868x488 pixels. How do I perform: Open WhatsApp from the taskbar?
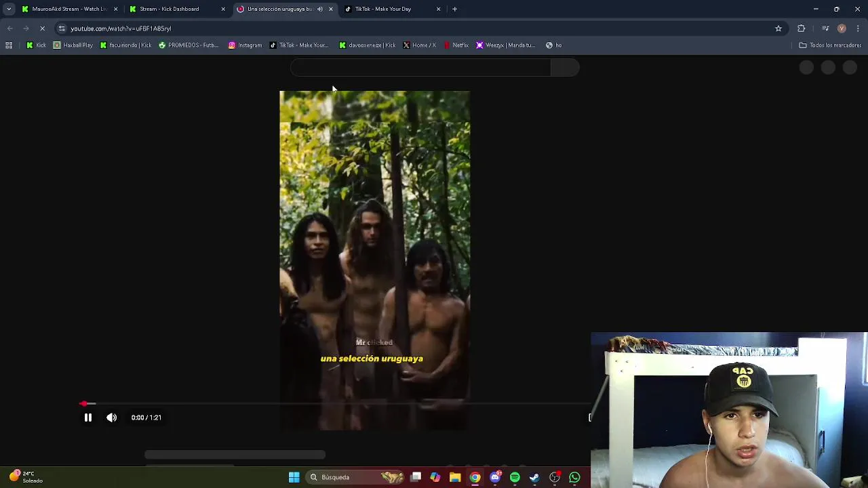click(x=574, y=477)
